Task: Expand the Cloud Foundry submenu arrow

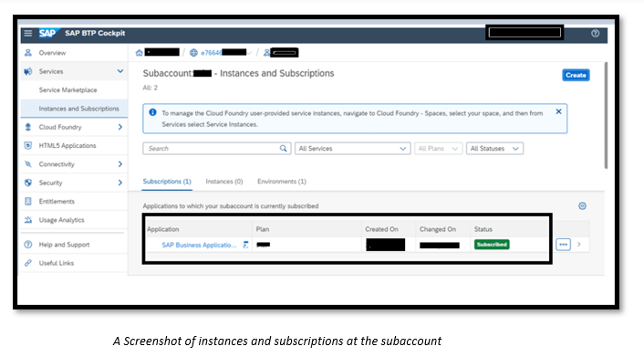Action: (119, 127)
